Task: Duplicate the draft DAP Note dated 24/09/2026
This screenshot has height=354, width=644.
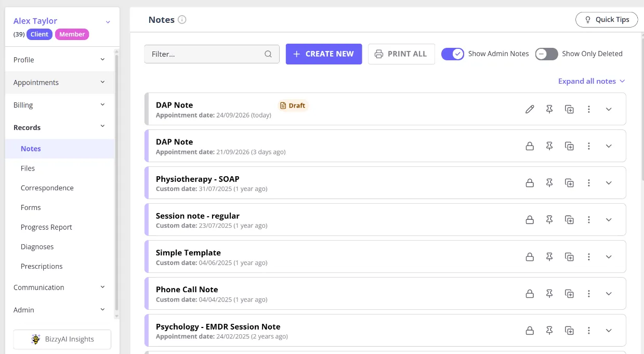Action: pyautogui.click(x=569, y=109)
